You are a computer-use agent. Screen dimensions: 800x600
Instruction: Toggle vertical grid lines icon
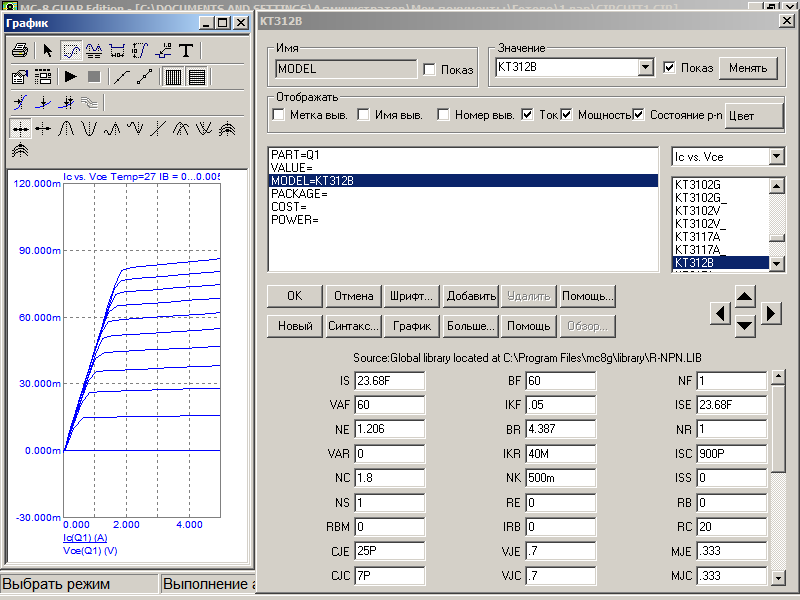pyautogui.click(x=173, y=76)
